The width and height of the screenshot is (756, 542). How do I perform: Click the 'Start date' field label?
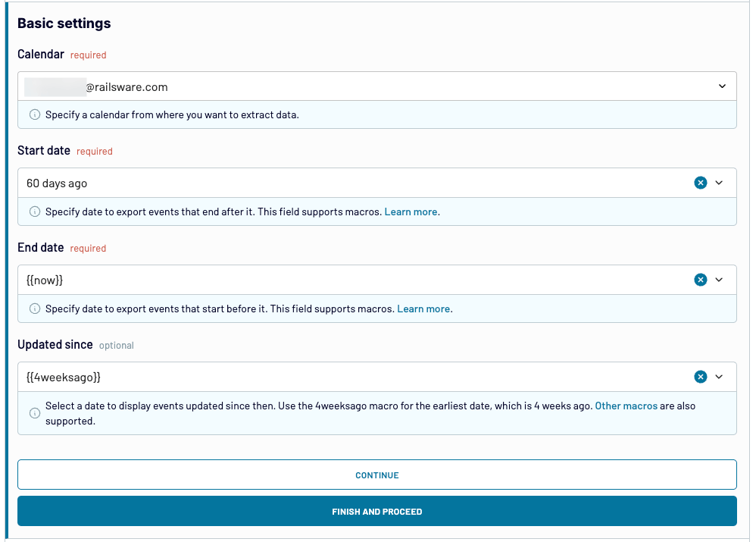click(x=44, y=151)
